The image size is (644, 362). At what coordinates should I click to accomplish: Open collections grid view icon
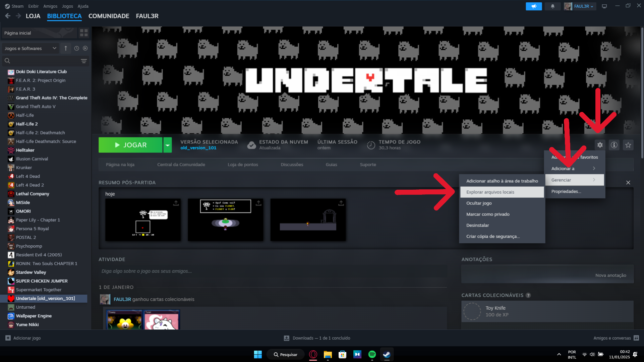click(x=84, y=33)
